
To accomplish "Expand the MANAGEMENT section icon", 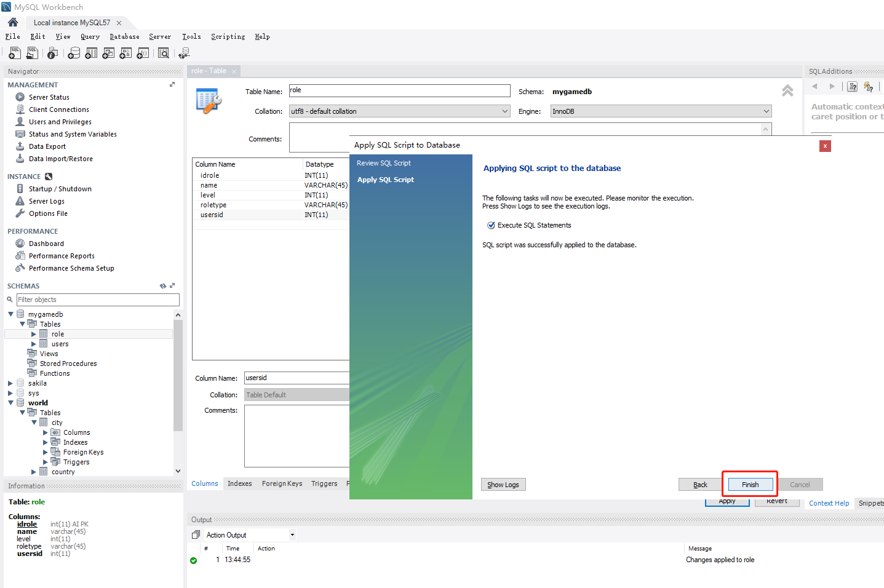I will pyautogui.click(x=172, y=84).
